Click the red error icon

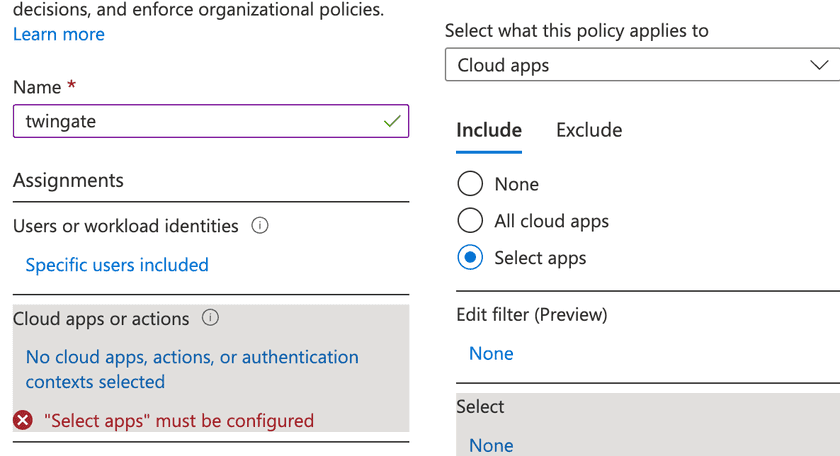[x=23, y=421]
